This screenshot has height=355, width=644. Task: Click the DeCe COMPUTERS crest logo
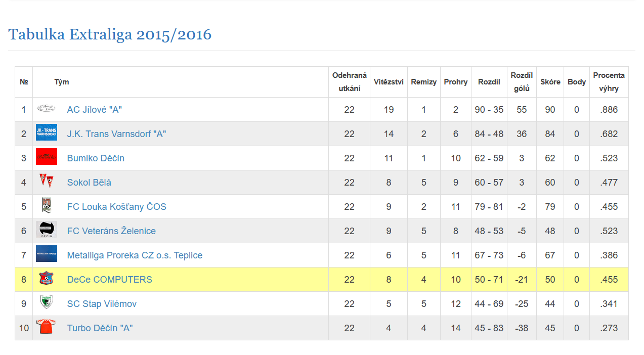(x=46, y=279)
